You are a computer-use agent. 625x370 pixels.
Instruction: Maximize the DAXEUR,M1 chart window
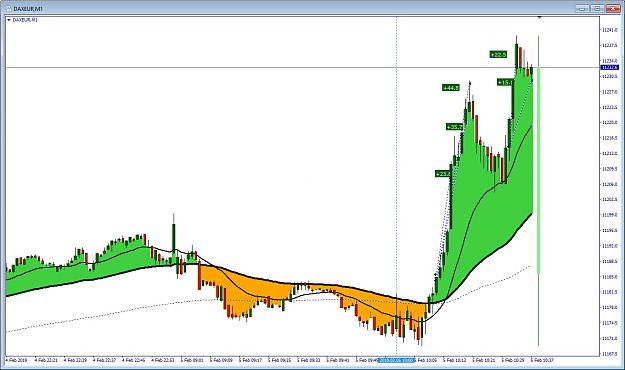coord(597,8)
